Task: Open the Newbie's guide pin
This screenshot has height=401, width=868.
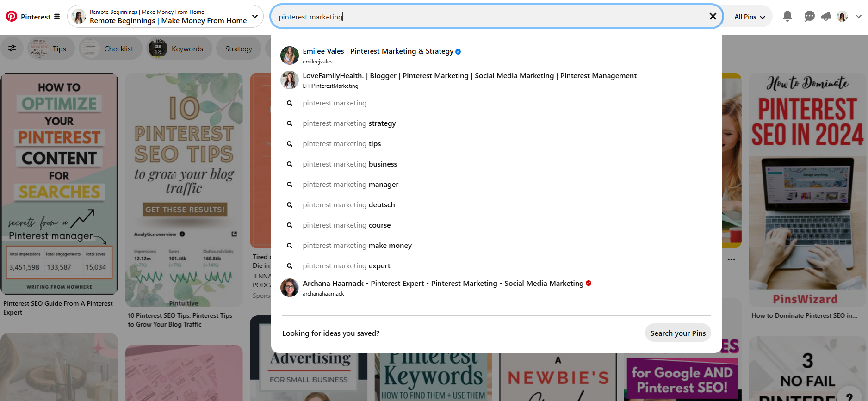Action: coord(558,377)
